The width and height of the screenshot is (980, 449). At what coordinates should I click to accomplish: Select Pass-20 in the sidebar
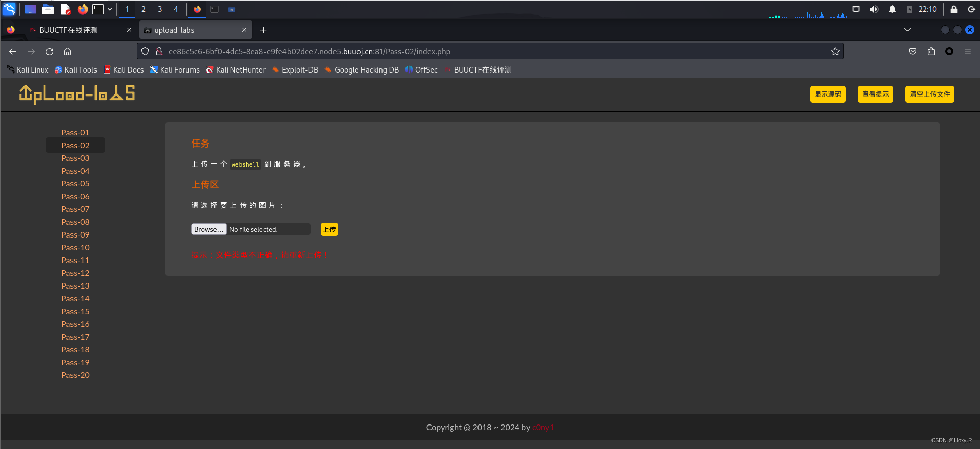pos(76,375)
